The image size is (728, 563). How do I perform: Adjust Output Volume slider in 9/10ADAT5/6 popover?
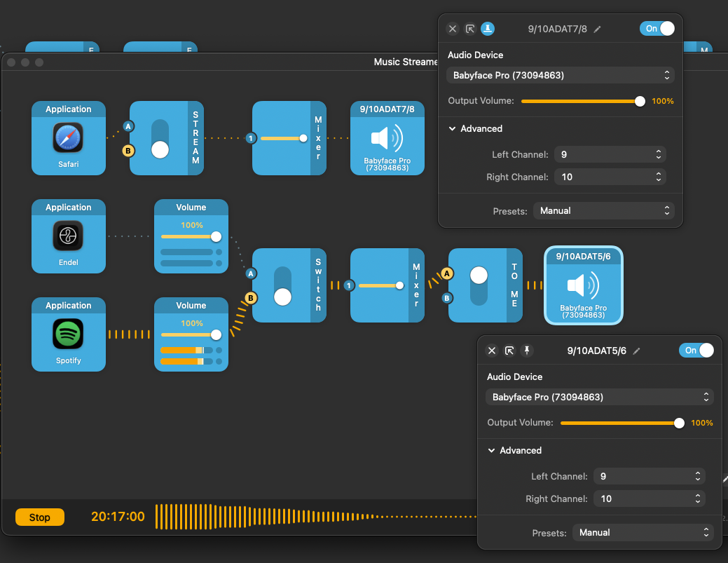pyautogui.click(x=622, y=423)
